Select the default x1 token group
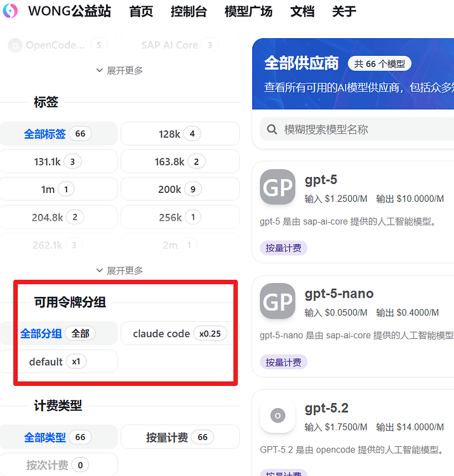 click(58, 361)
